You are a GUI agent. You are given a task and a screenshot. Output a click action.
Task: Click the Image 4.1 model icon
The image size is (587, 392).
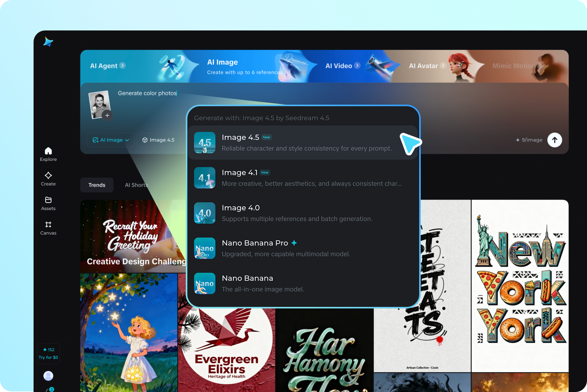pyautogui.click(x=205, y=178)
